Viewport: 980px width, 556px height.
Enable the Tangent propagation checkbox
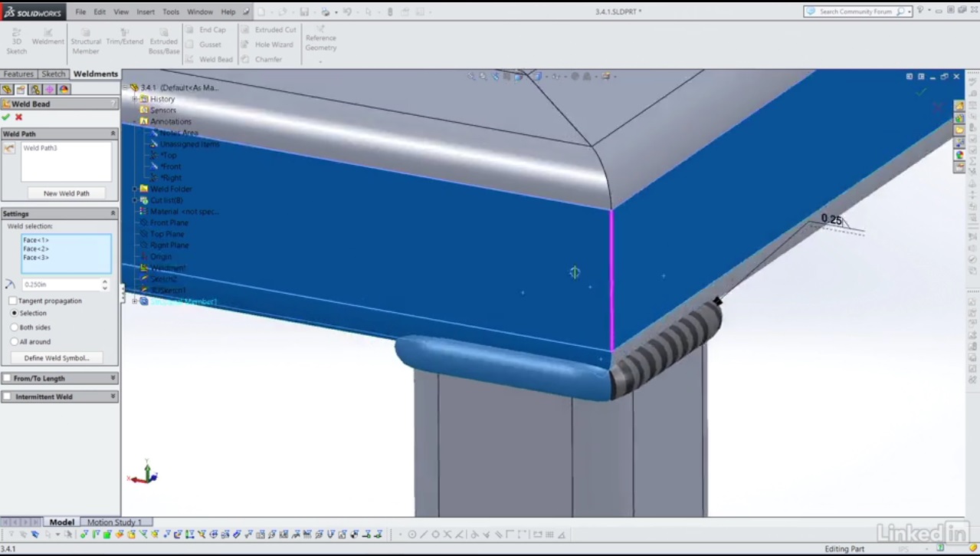point(11,301)
